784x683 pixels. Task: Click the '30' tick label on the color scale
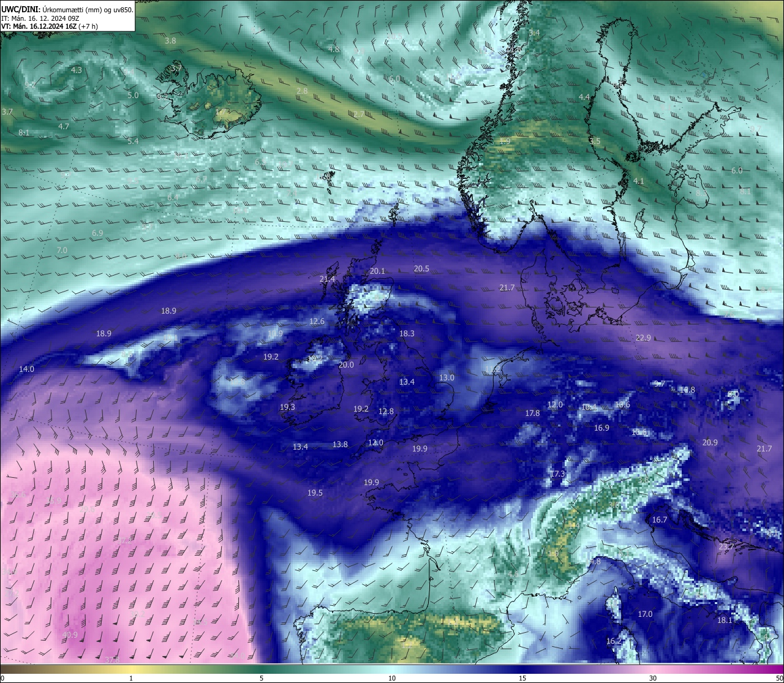(653, 678)
